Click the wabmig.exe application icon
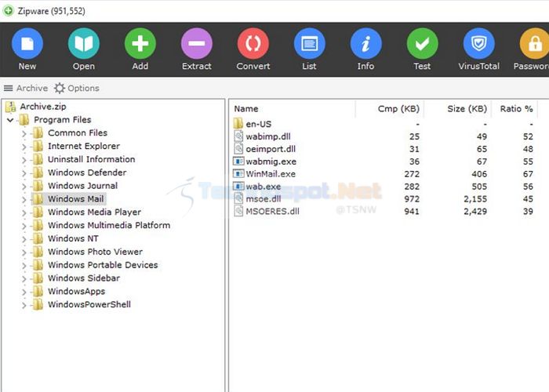The width and height of the screenshot is (549, 392). [238, 162]
